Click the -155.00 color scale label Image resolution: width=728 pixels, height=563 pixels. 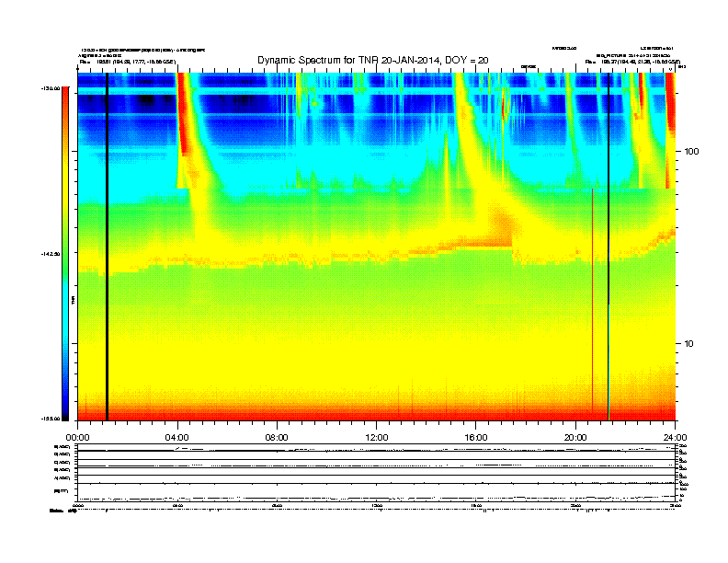[51, 419]
